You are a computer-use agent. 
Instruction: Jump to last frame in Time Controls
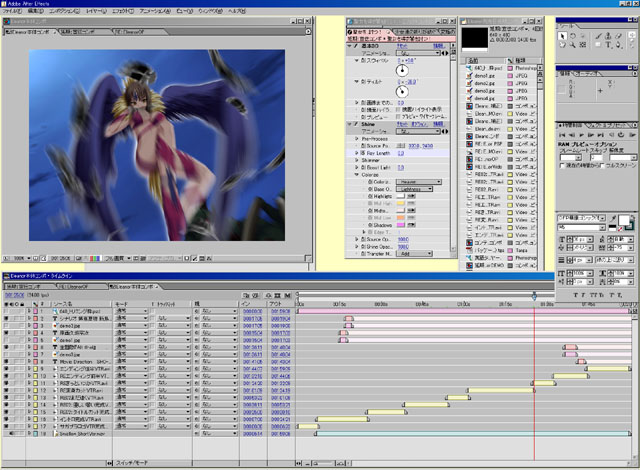point(600,135)
